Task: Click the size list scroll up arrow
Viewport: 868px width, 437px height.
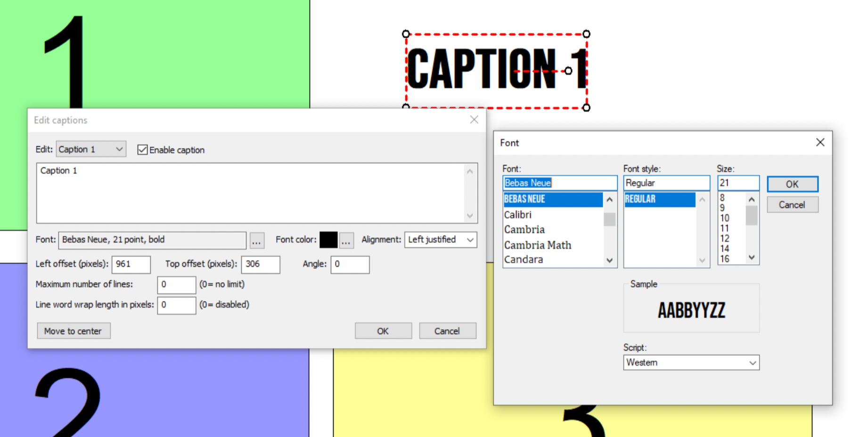Action: pos(752,199)
